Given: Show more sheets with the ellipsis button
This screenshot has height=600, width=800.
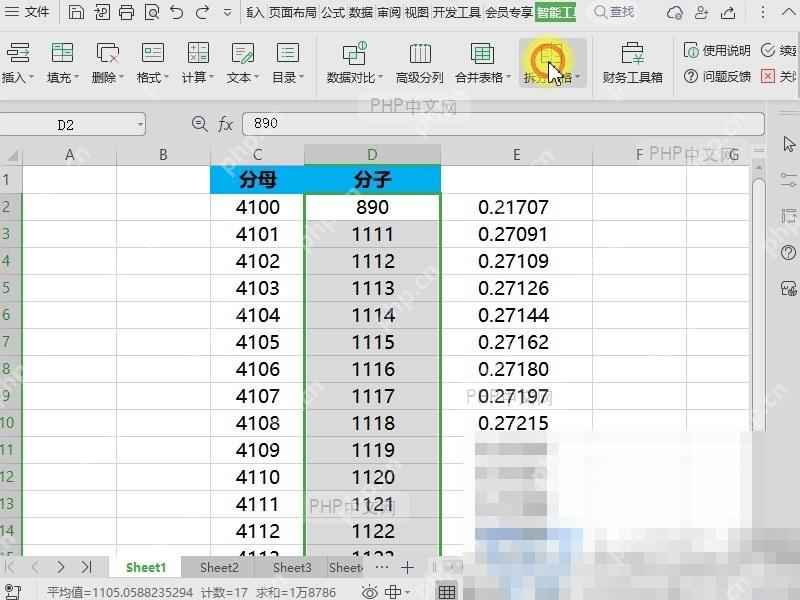Looking at the screenshot, I should 382,567.
